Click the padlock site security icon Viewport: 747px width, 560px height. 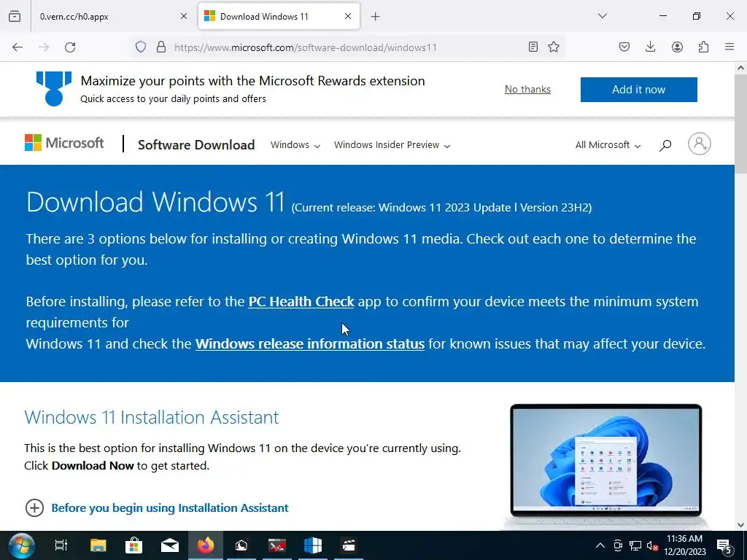(161, 47)
